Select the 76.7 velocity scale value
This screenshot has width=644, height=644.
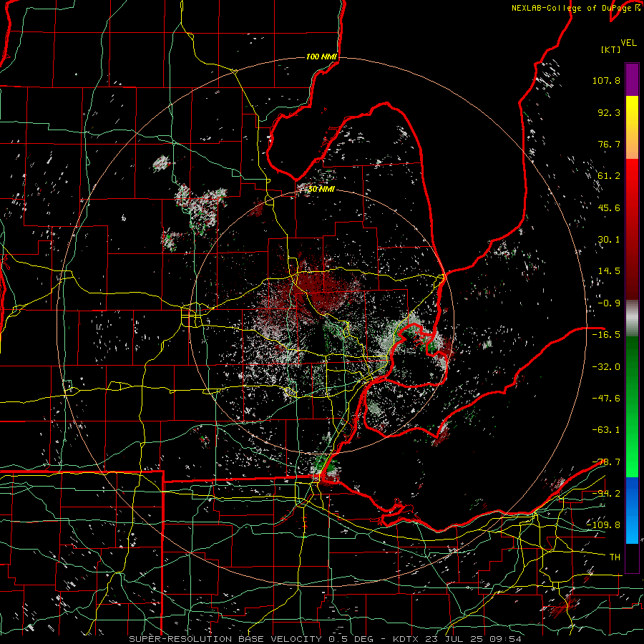coord(609,144)
